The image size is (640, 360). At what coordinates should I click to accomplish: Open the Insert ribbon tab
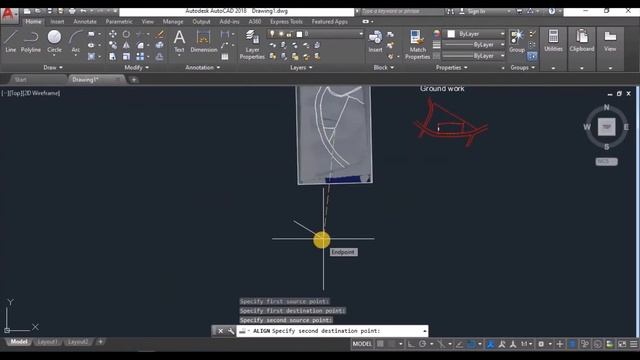[x=57, y=22]
